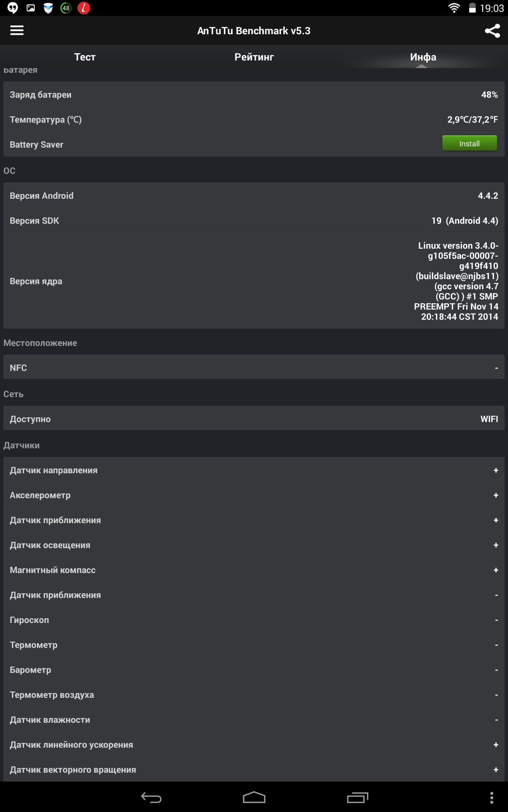508x812 pixels.
Task: Tap the Android home navigation button
Action: click(x=254, y=798)
